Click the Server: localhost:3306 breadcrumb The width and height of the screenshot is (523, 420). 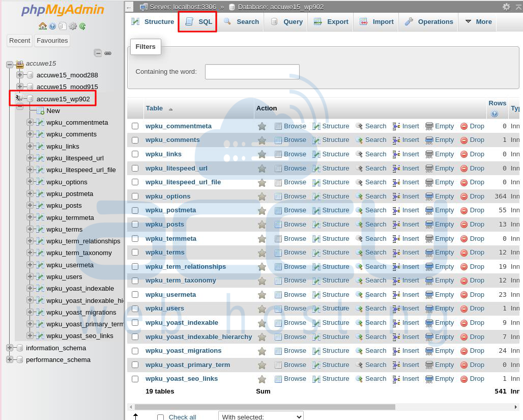[183, 7]
